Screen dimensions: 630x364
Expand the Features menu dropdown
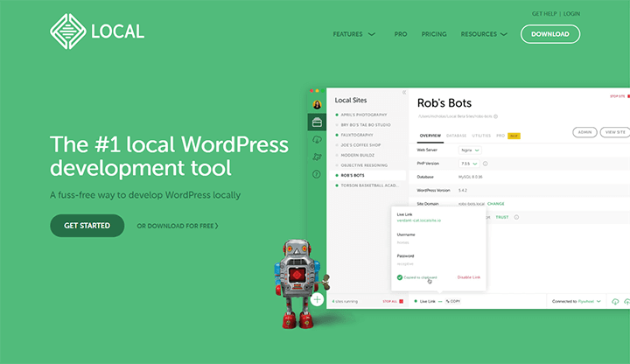click(354, 34)
